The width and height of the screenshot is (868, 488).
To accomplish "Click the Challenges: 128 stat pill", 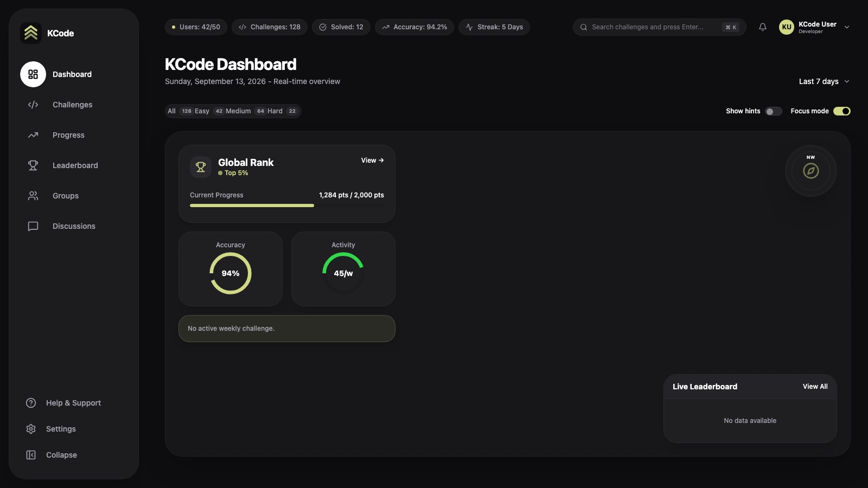I will pos(270,27).
